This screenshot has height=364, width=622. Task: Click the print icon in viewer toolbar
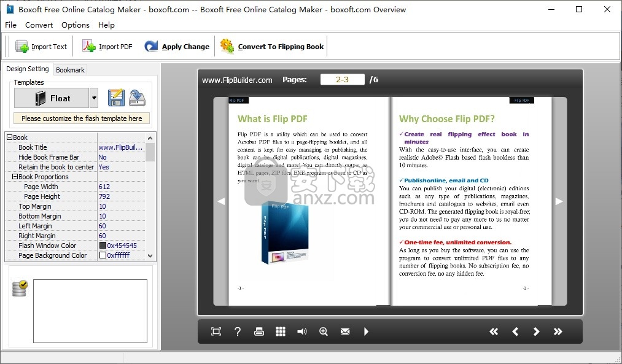coord(259,331)
